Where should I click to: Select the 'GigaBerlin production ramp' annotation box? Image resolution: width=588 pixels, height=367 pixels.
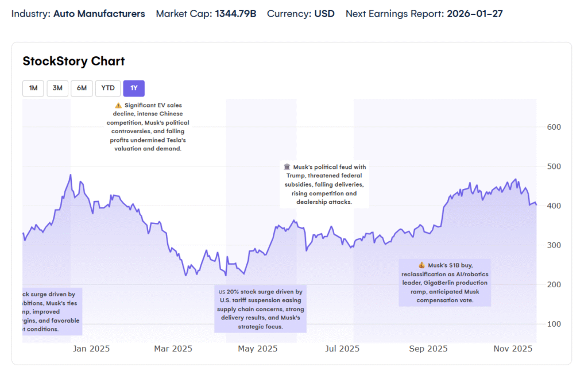click(445, 283)
